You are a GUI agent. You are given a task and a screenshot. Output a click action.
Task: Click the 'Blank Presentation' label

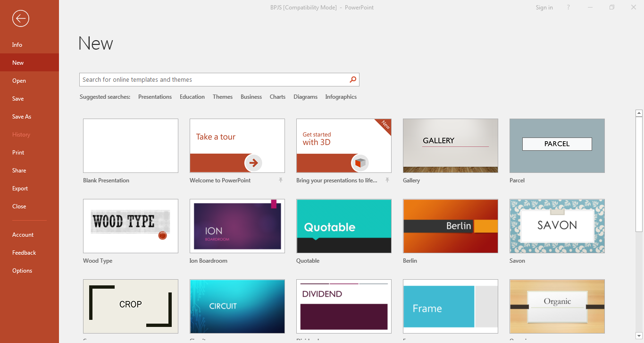pyautogui.click(x=106, y=180)
